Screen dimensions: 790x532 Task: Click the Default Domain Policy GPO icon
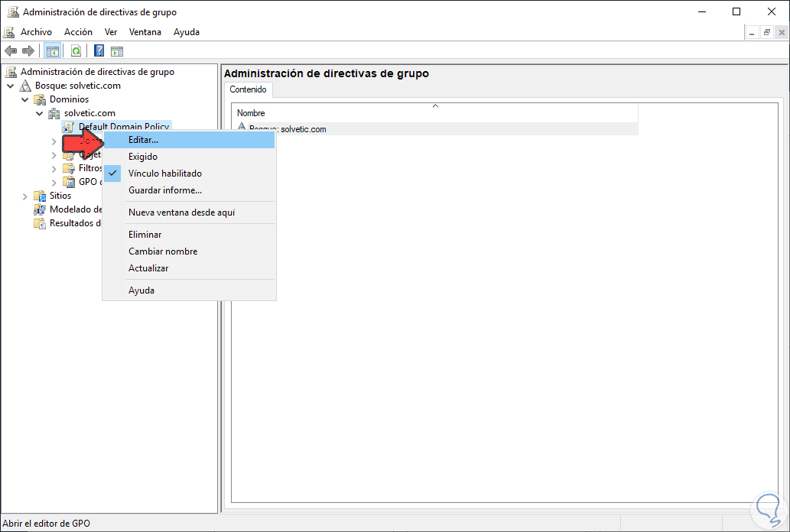click(69, 127)
